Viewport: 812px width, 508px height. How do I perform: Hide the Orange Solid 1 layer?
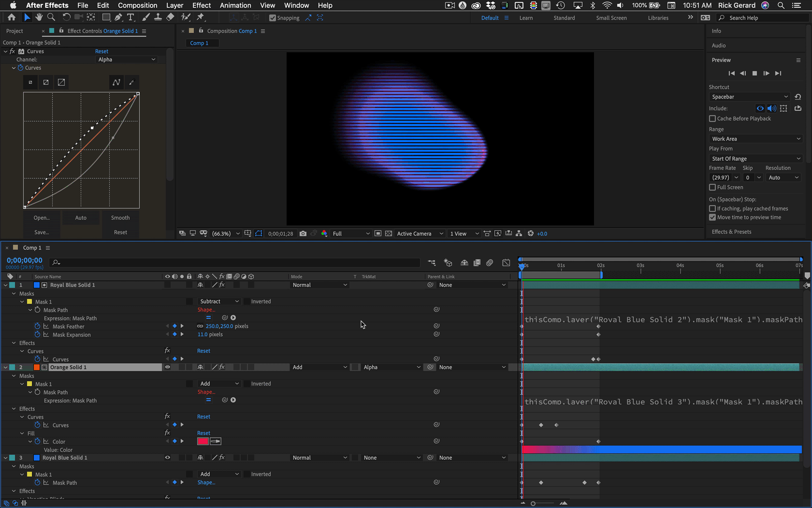point(168,367)
